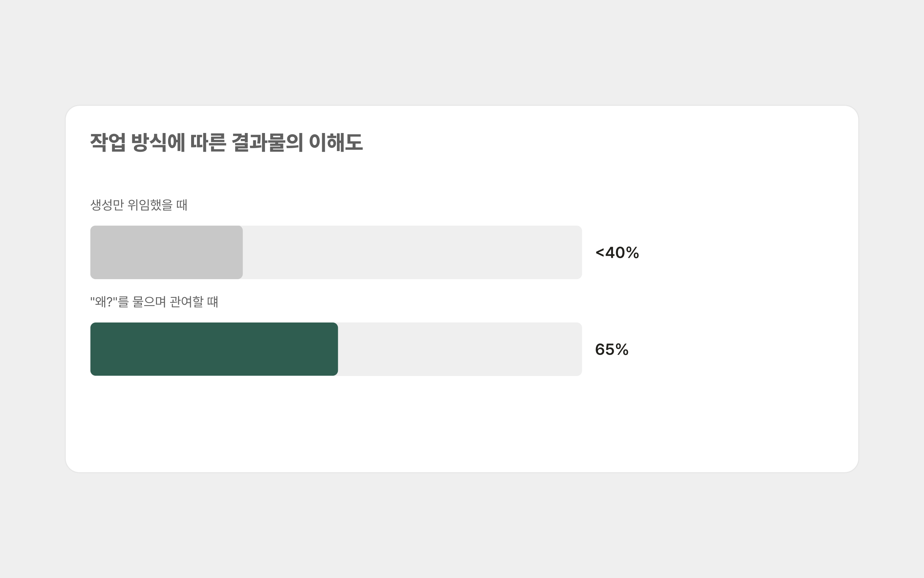Click the gray filled portion of first bar
The image size is (924, 578).
166,252
